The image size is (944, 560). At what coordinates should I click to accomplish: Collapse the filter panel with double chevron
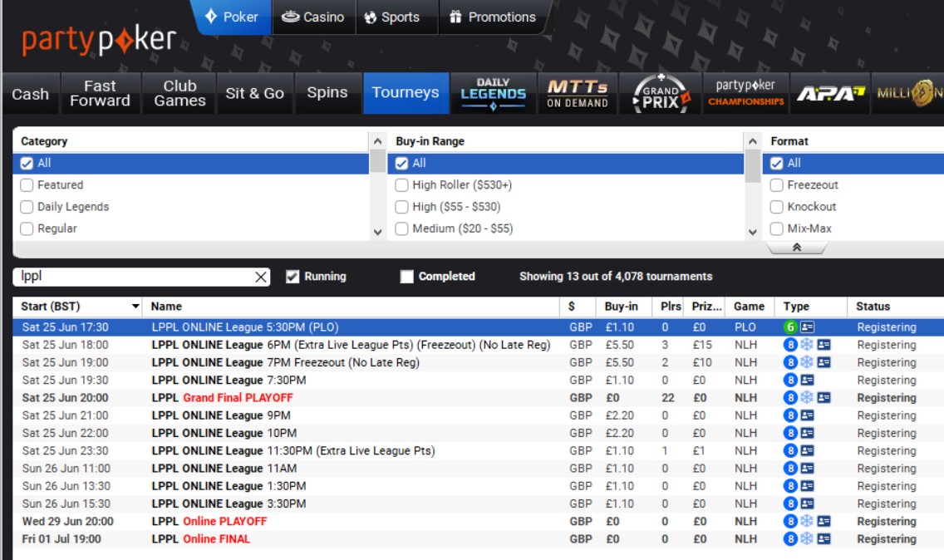click(796, 248)
